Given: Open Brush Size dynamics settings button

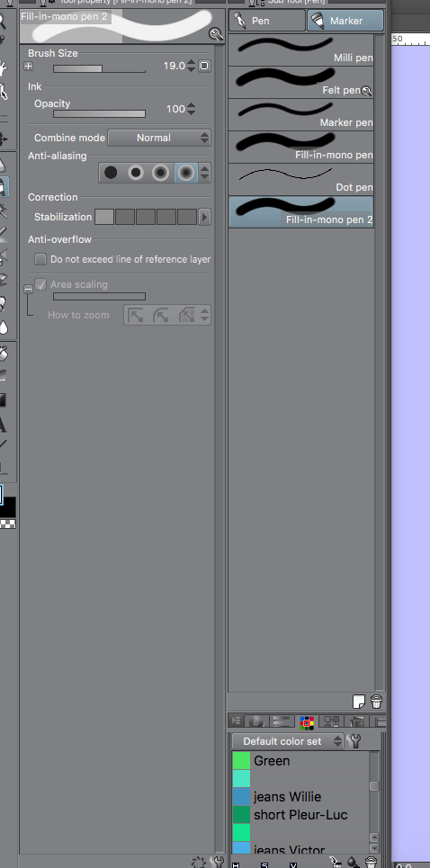Looking at the screenshot, I should click(x=204, y=66).
